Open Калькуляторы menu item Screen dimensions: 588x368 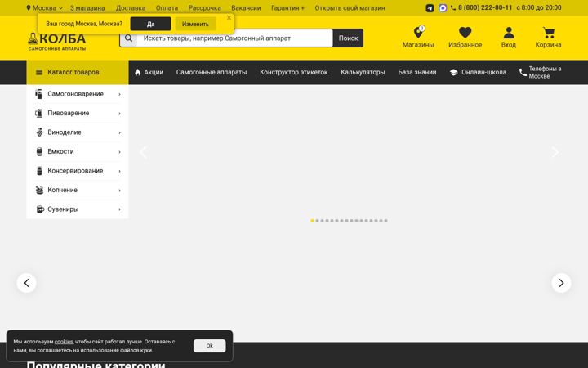click(x=363, y=72)
